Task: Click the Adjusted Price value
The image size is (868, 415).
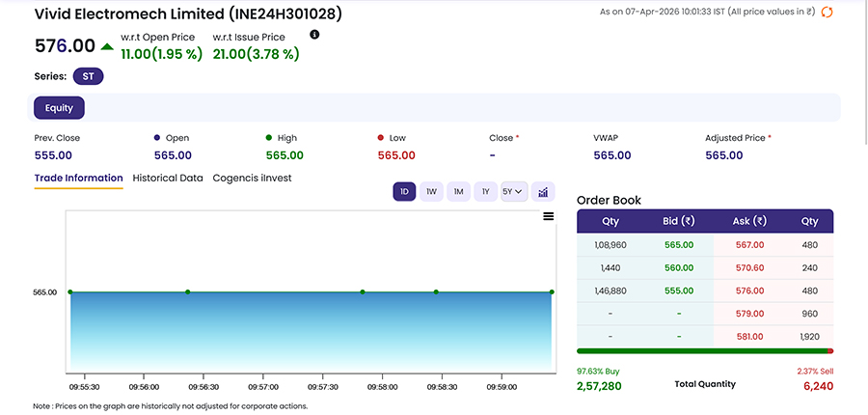Action: click(x=724, y=155)
